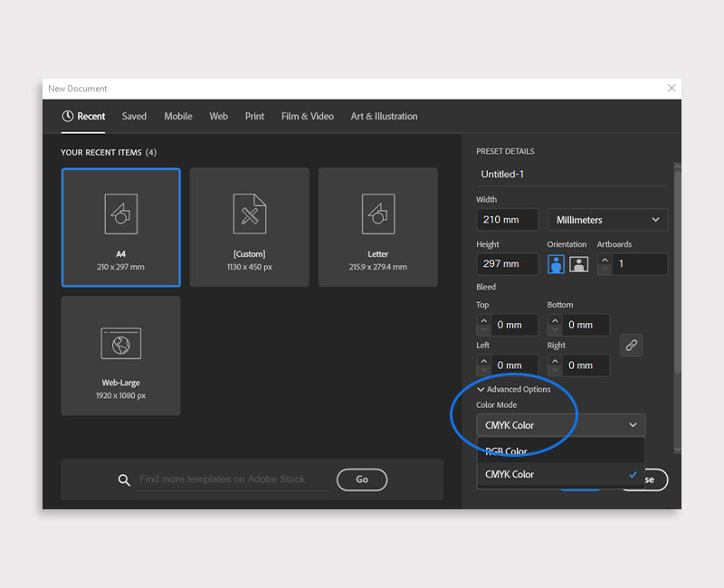Switch to the Web tab
Viewport: 724px width, 588px height.
(218, 117)
